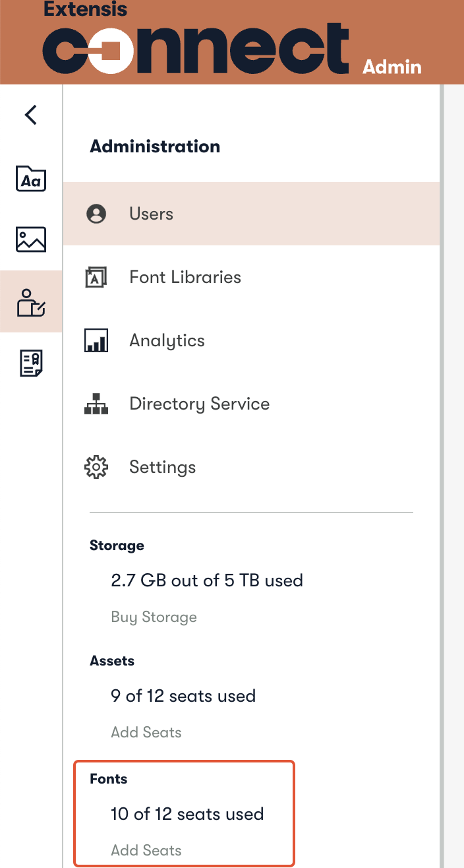Image resolution: width=464 pixels, height=868 pixels.
Task: Open the Users menu item
Action: [251, 214]
